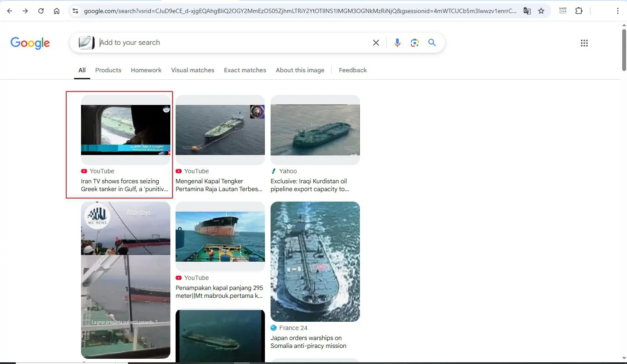Viewport: 627px width, 364px height.
Task: Click the France 24 warship tanker thumbnail
Action: pyautogui.click(x=315, y=262)
